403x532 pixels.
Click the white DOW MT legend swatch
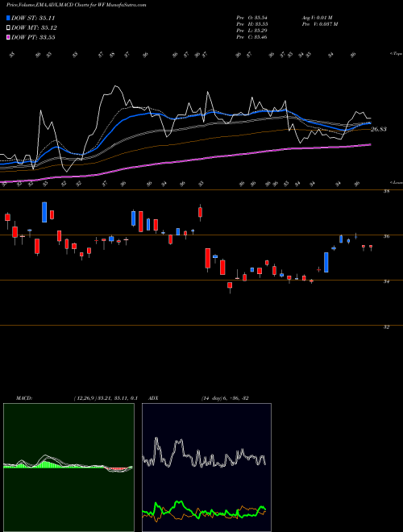[8, 28]
